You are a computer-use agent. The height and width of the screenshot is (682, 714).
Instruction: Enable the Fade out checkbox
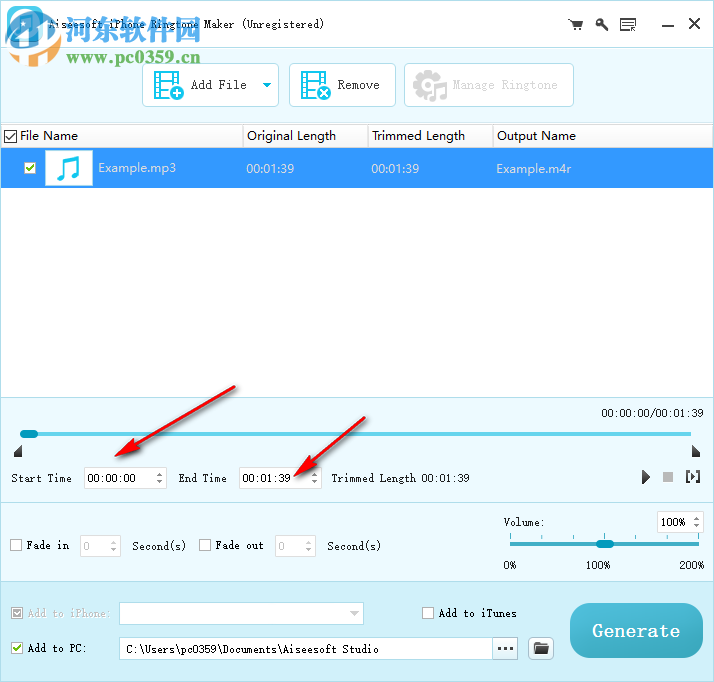[205, 545]
